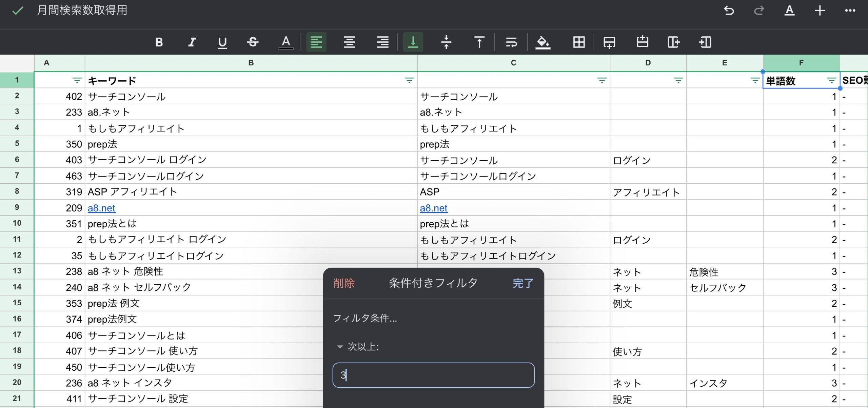Expand the 次以上 condition dropdown
Viewport: 868px width, 408px height.
(358, 347)
